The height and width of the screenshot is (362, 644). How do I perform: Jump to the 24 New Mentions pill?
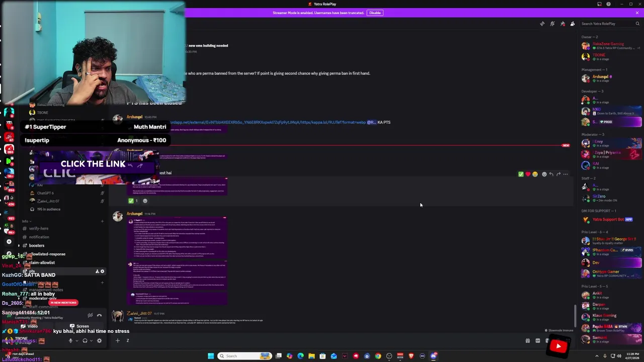tap(63, 303)
